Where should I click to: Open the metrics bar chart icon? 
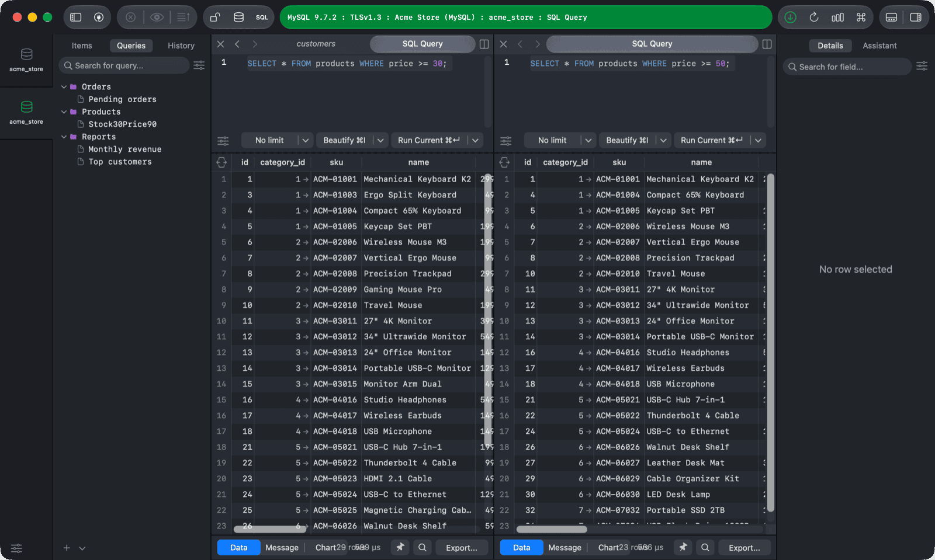coord(837,18)
